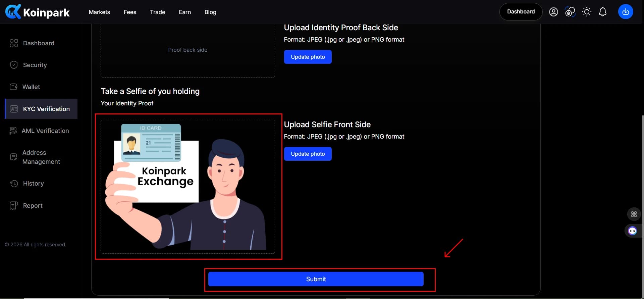
Task: Open the Fees page
Action: [x=130, y=12]
